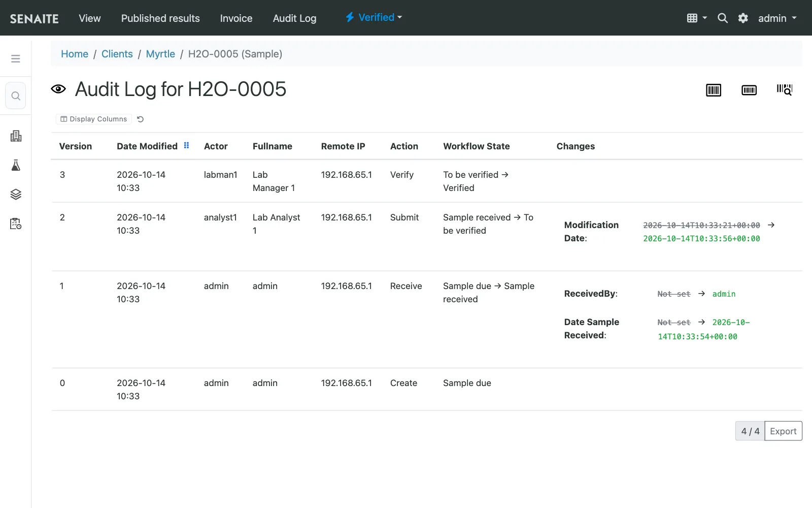Expand the Verified workflow state dropdown
Image resolution: width=812 pixels, height=508 pixels.
pos(374,17)
